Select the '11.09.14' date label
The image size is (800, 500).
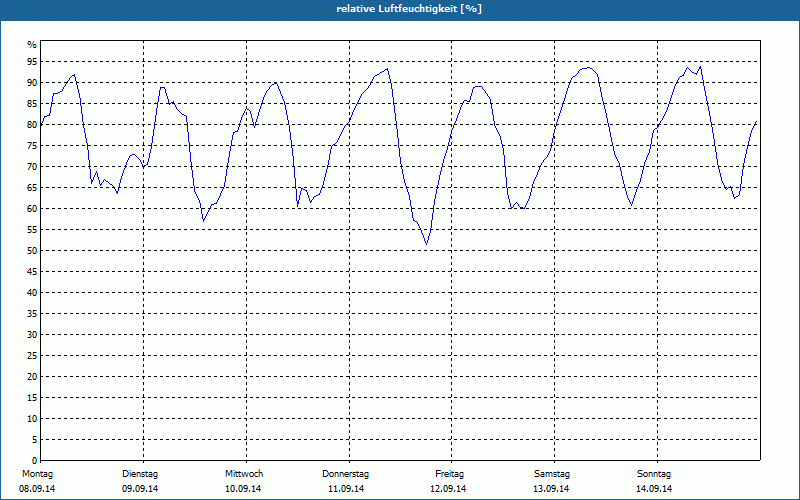pos(346,489)
